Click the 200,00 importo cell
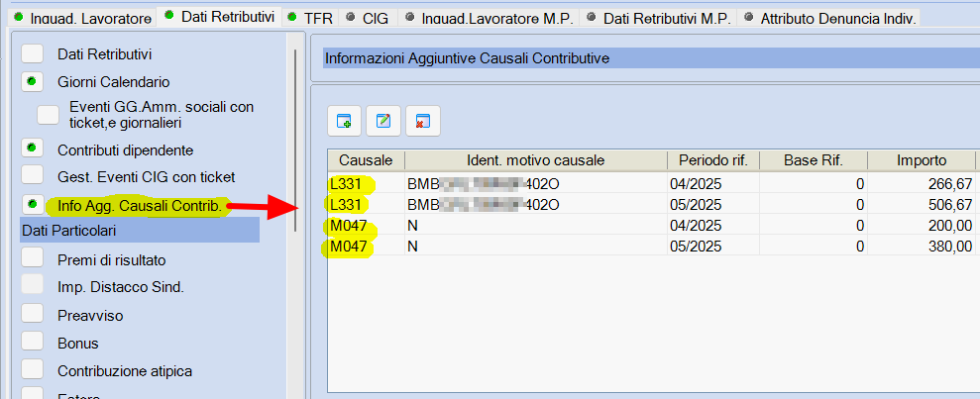 tap(922, 226)
